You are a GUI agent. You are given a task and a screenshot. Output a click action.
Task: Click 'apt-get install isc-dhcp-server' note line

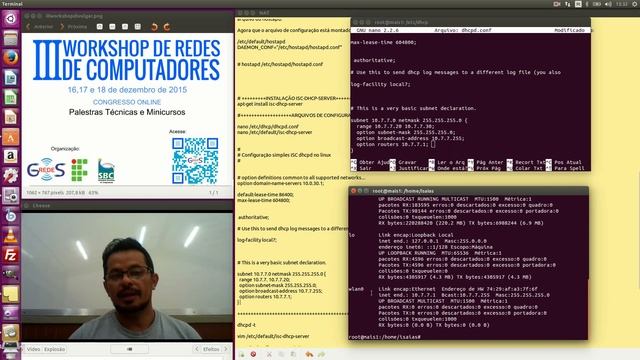point(270,104)
